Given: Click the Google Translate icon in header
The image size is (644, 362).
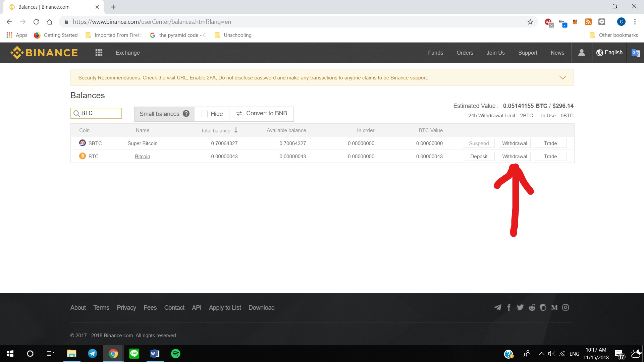Looking at the screenshot, I should click(635, 53).
